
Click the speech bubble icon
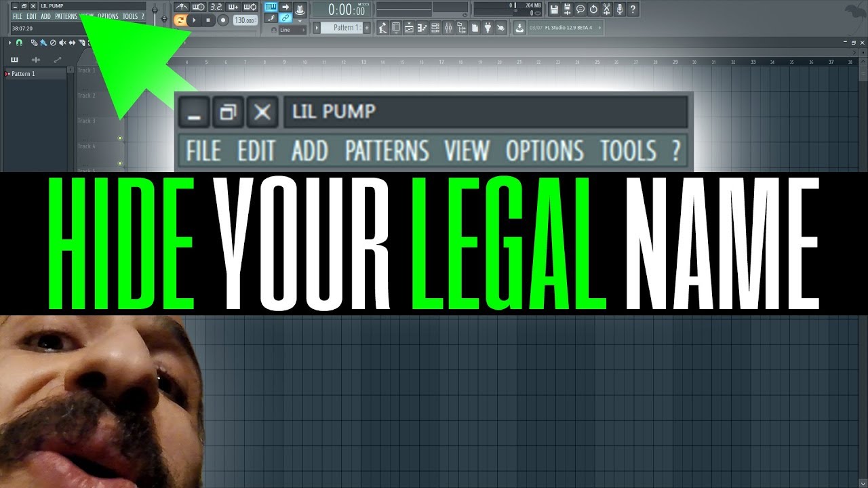[580, 9]
